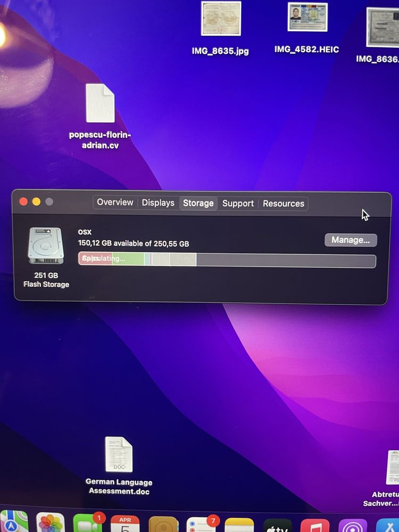Click the German Language Assessment.doc label

pyautogui.click(x=119, y=487)
